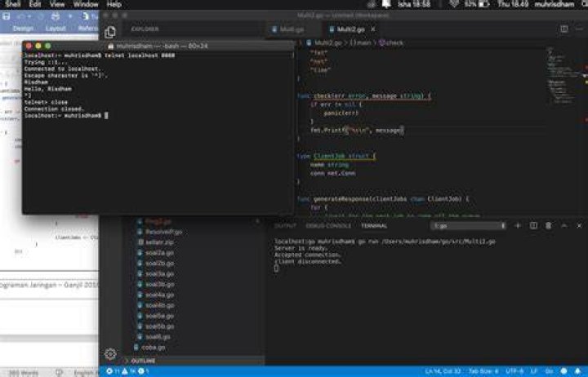Open the Manage gear icon in VS Code

click(x=110, y=354)
